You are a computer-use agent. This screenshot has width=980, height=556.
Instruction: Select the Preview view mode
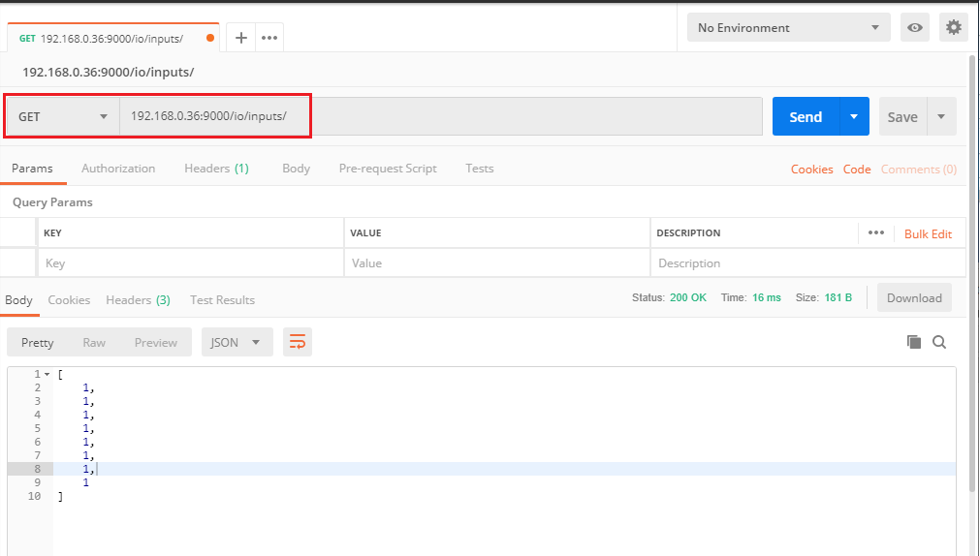tap(156, 342)
